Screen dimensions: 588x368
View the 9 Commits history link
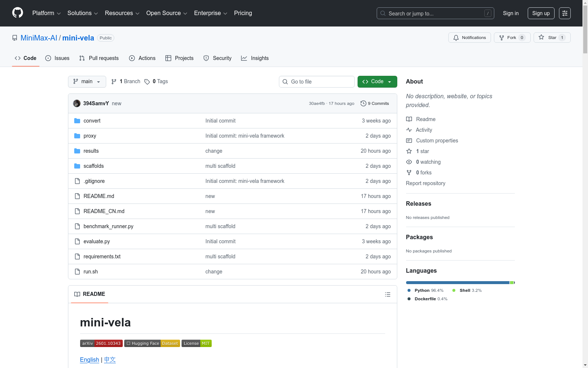point(375,103)
